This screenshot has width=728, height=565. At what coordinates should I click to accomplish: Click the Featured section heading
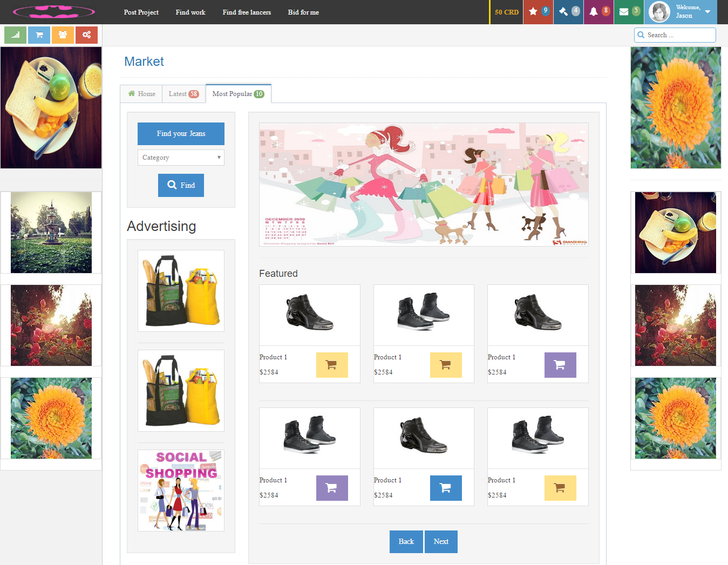[x=278, y=274]
